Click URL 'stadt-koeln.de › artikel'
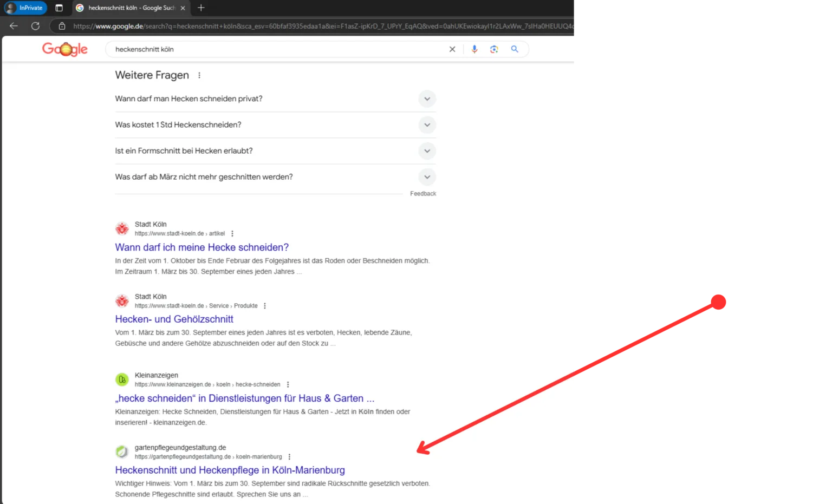 click(180, 234)
